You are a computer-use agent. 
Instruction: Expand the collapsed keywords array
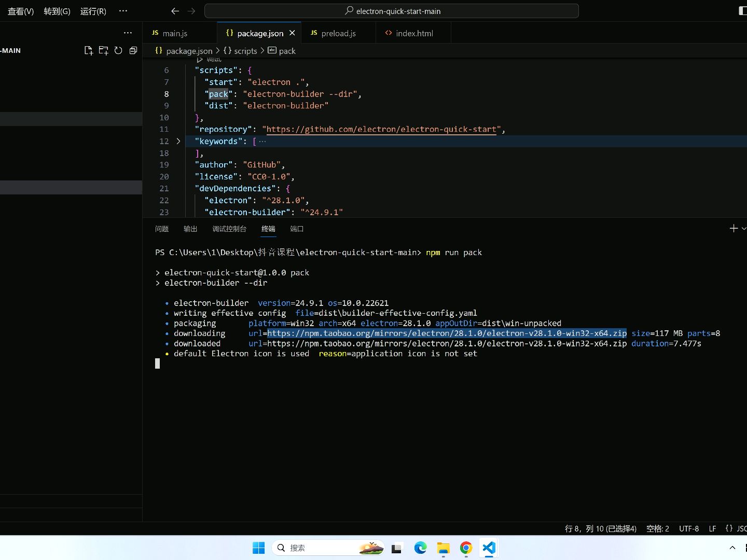point(178,141)
